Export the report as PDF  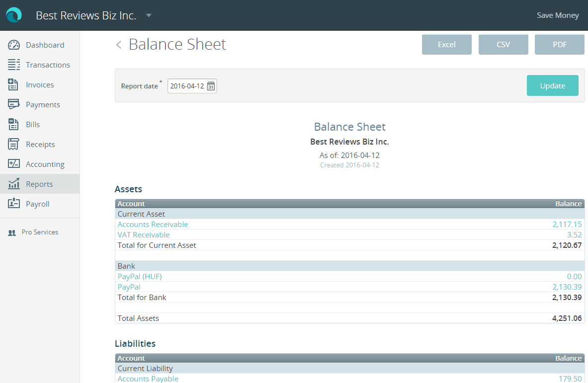559,44
